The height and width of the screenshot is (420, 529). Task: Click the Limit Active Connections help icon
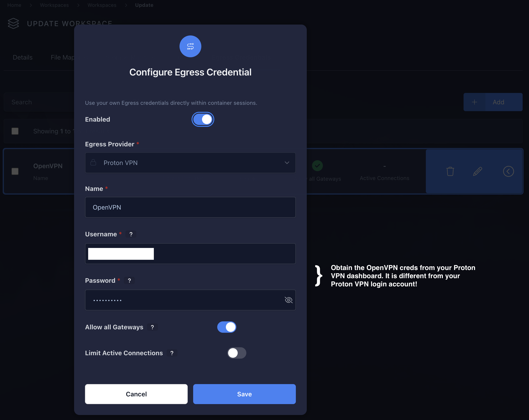tap(172, 353)
